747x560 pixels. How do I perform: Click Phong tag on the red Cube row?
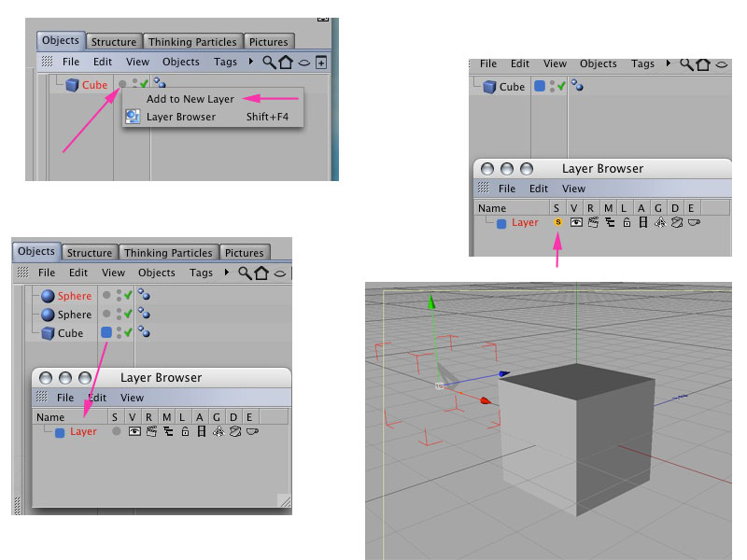point(160,83)
